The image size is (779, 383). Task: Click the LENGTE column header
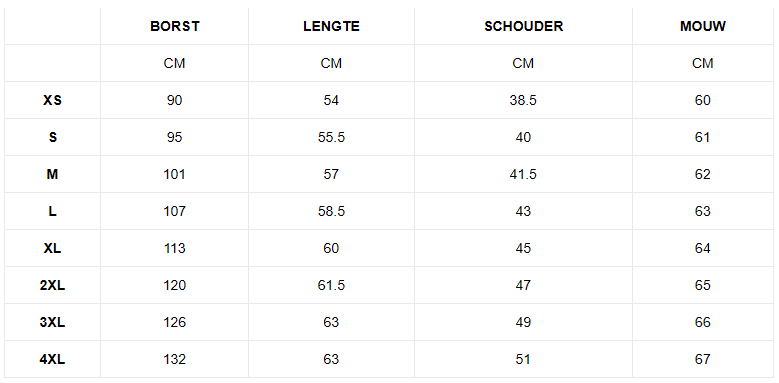[x=331, y=26]
